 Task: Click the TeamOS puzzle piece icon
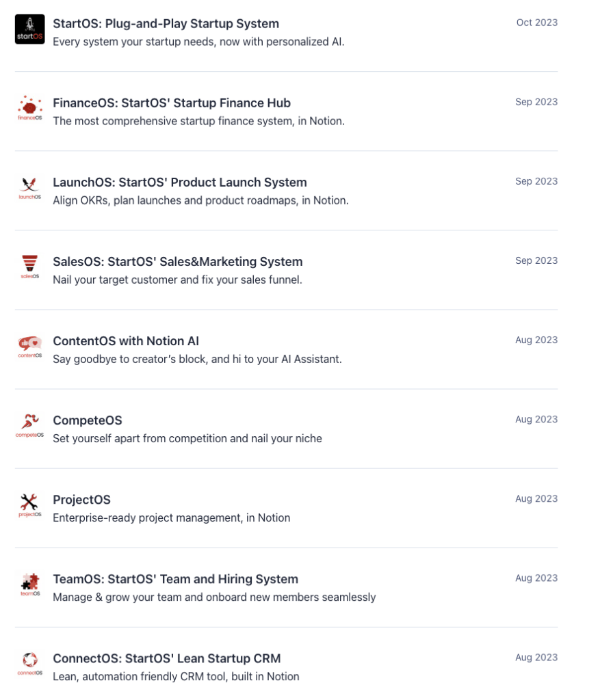tap(29, 584)
